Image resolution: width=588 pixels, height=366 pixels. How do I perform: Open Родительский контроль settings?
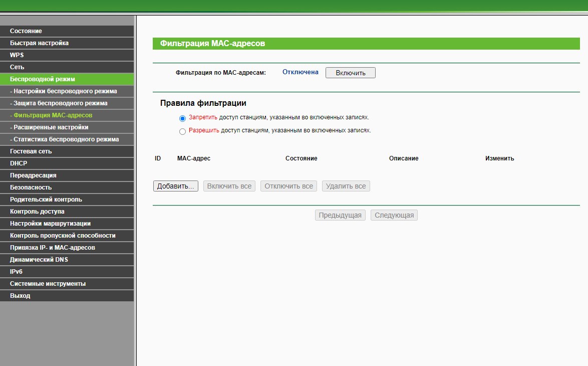click(x=67, y=200)
